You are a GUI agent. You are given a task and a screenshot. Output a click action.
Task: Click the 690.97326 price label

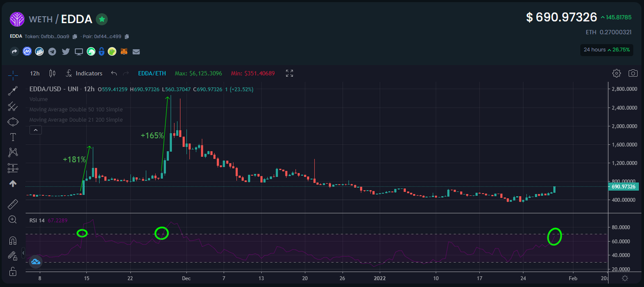click(x=624, y=186)
